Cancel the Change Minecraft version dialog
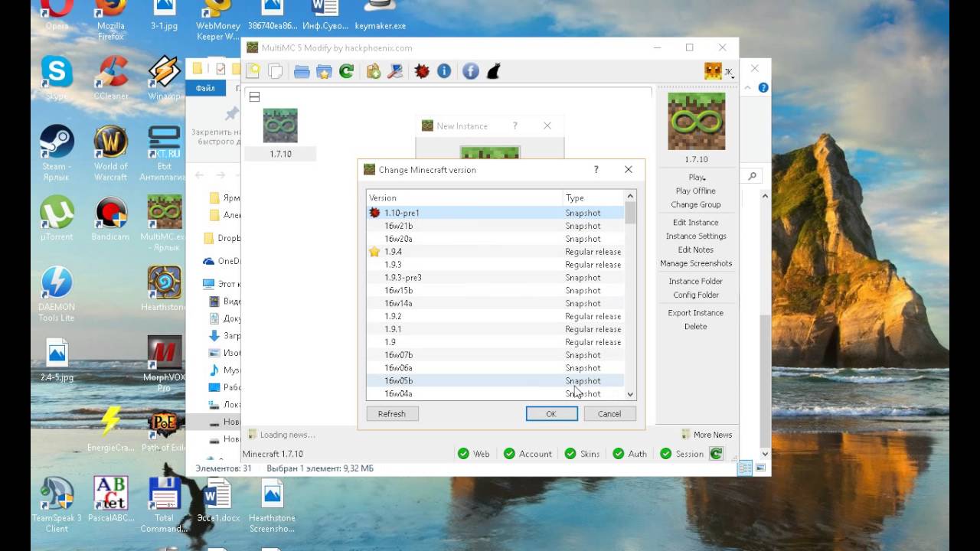980x551 pixels. click(609, 414)
